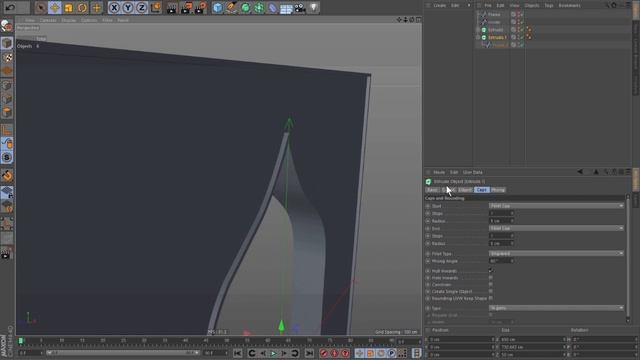Open the Object Manager Bookmarks menu
Viewport: 640px width, 360px height.
569,5
